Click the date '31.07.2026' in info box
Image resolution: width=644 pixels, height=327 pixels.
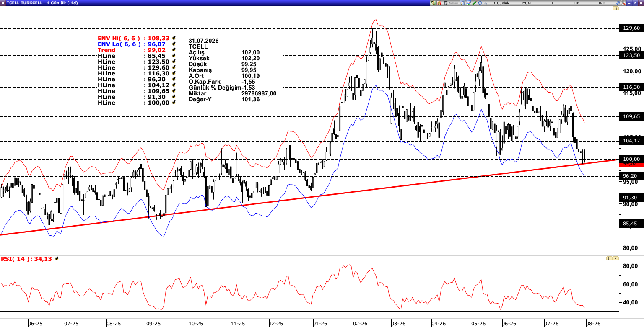pos(204,41)
